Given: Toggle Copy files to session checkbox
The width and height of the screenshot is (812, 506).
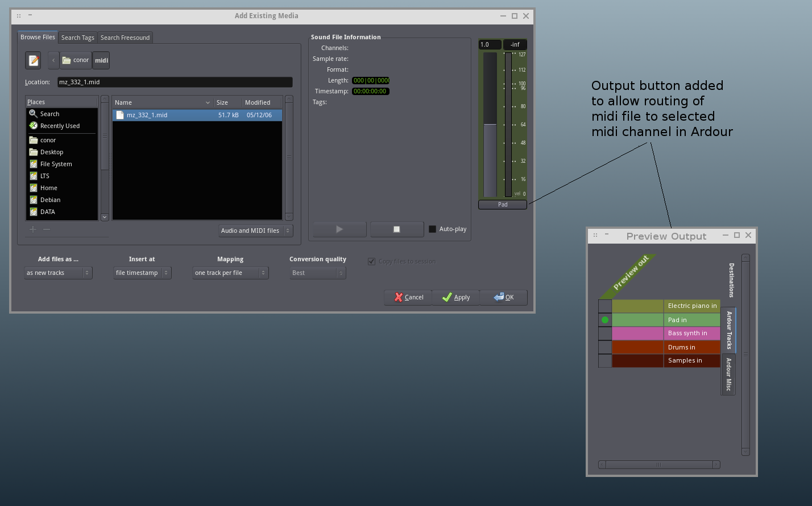Looking at the screenshot, I should tap(372, 261).
